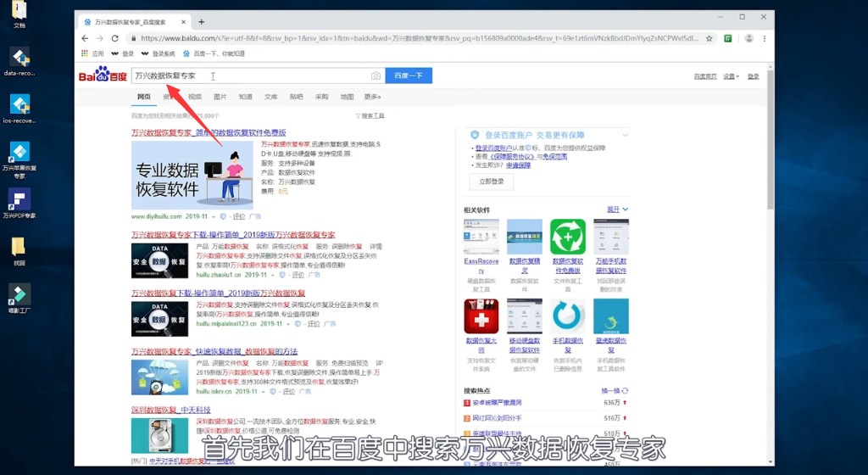The height and width of the screenshot is (475, 868).
Task: Click the 百度一下 search button
Action: tap(409, 75)
